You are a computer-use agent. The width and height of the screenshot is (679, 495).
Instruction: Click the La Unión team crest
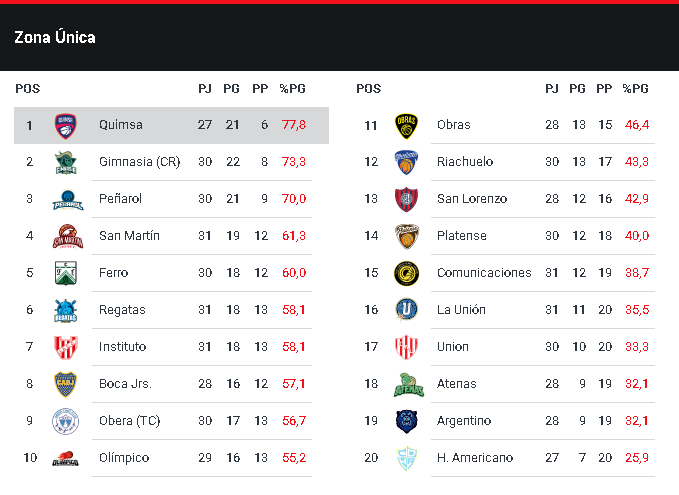(406, 310)
